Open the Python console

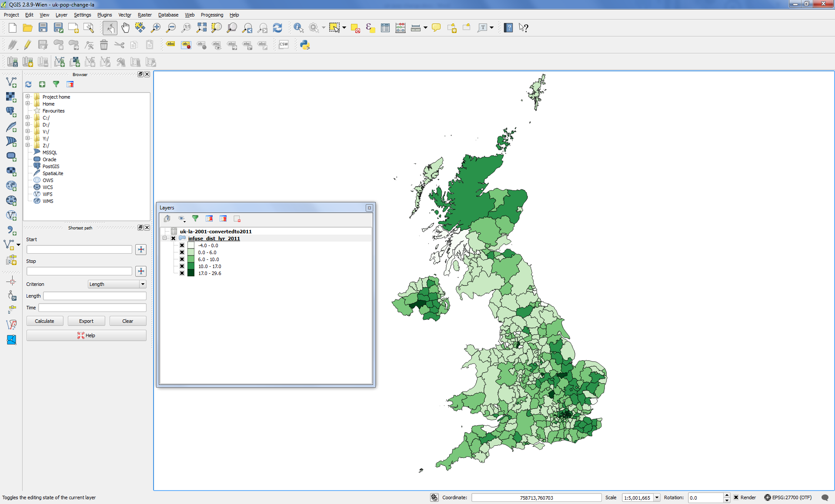click(x=304, y=44)
